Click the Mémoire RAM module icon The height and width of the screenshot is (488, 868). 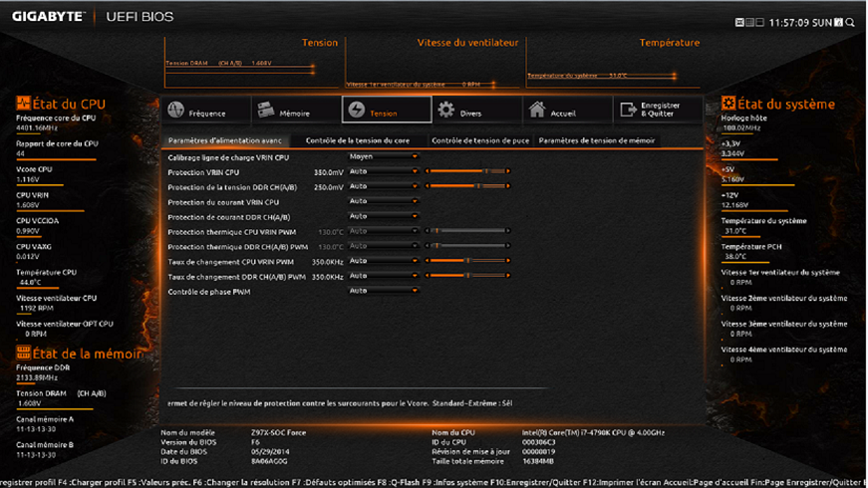pyautogui.click(x=266, y=110)
